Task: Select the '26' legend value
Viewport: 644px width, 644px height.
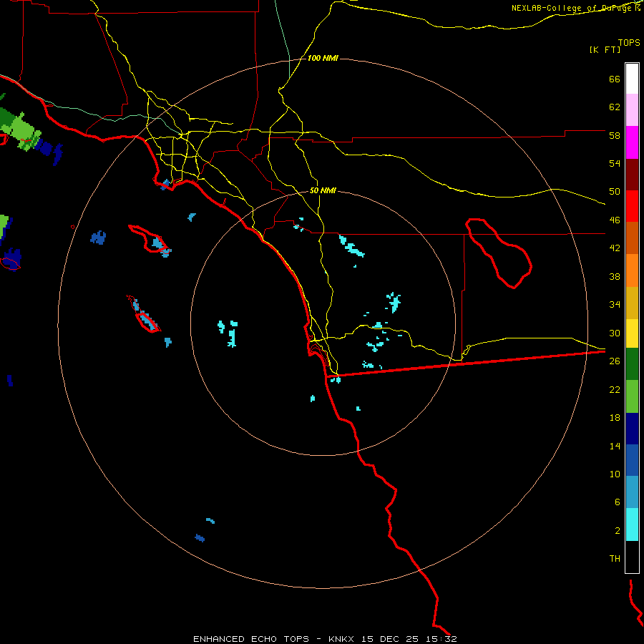Action: click(615, 361)
